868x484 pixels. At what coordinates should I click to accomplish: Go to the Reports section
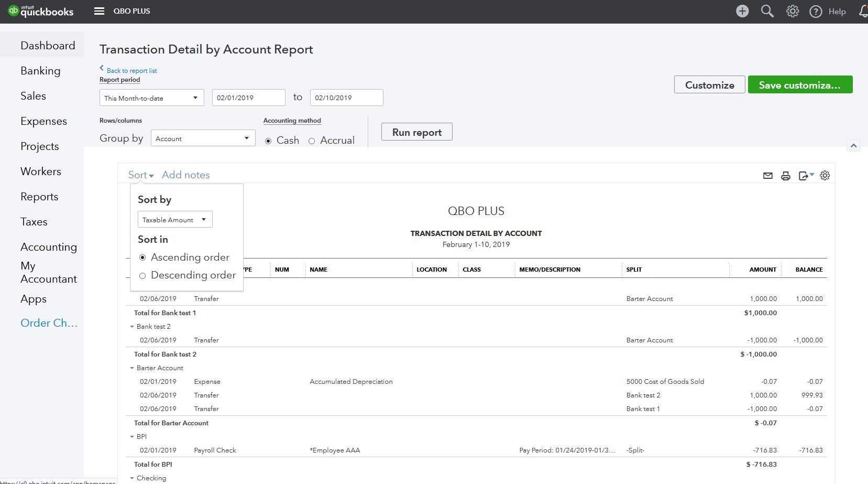point(39,196)
